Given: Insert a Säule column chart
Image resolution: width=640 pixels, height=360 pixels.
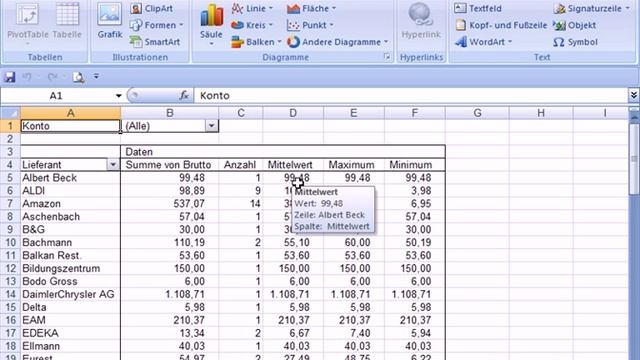Looking at the screenshot, I should point(211,24).
